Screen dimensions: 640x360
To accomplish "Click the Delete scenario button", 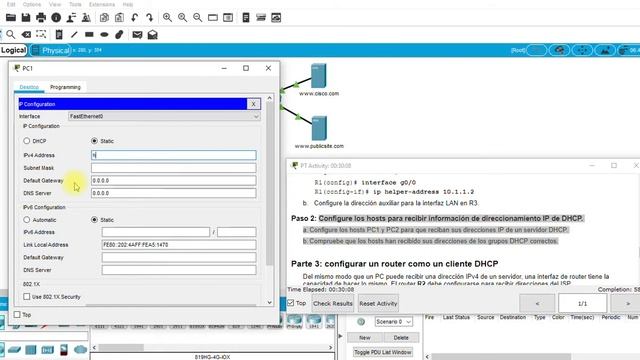I will (401, 338).
